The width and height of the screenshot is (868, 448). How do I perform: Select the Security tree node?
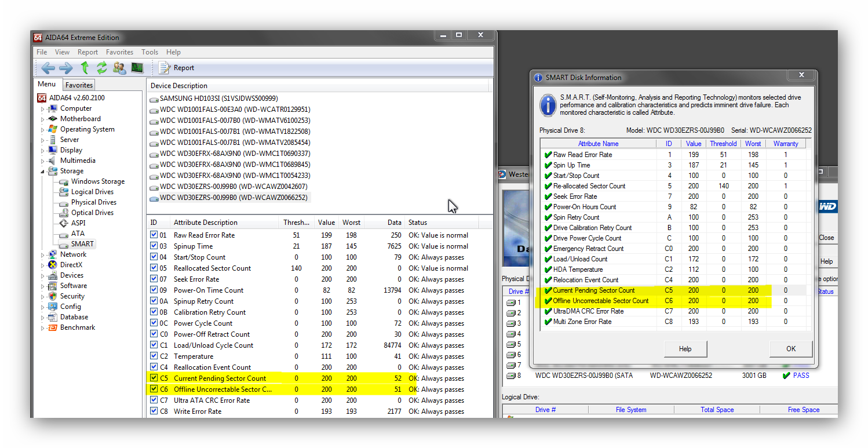[x=72, y=296]
